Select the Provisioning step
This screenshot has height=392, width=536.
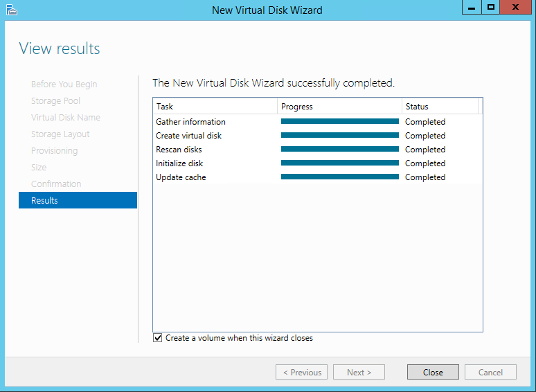(x=54, y=151)
